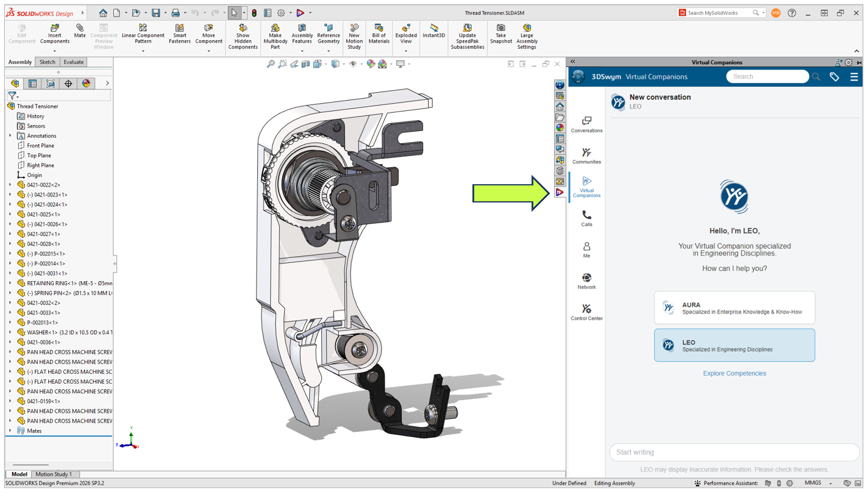Choose the AURA virtual companion card
Image resolution: width=868 pixels, height=494 pixels.
[735, 308]
